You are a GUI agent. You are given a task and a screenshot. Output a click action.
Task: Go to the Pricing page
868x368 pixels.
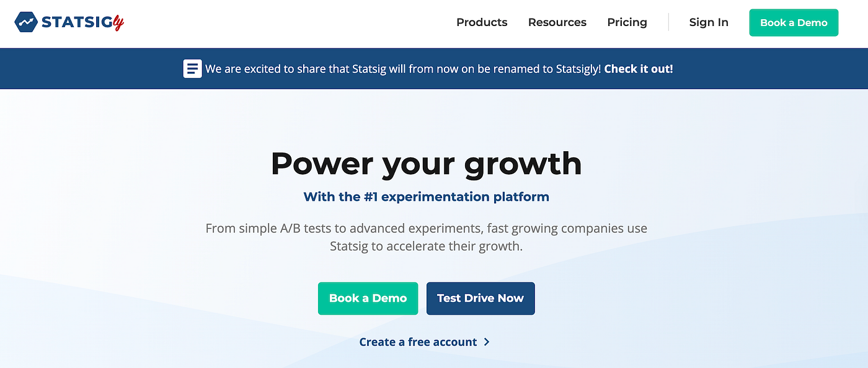(x=627, y=22)
